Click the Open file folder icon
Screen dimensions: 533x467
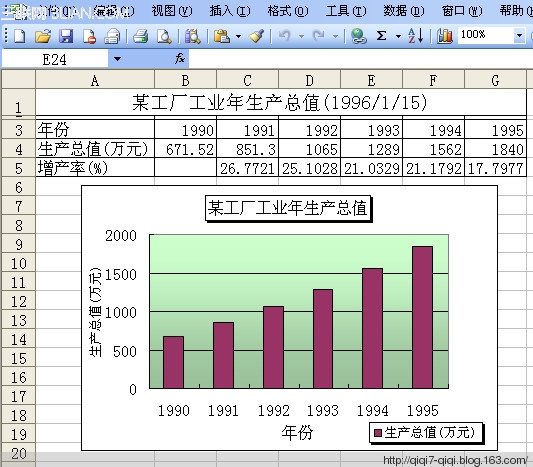tap(43, 36)
